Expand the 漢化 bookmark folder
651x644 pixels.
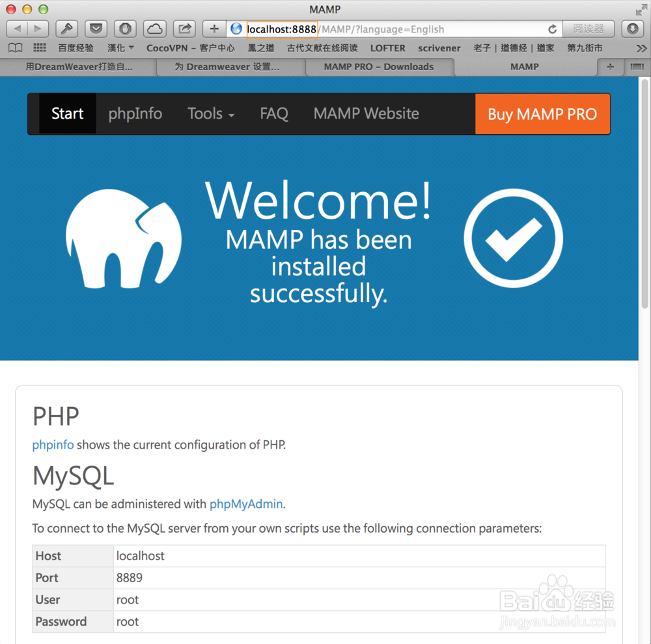point(120,48)
